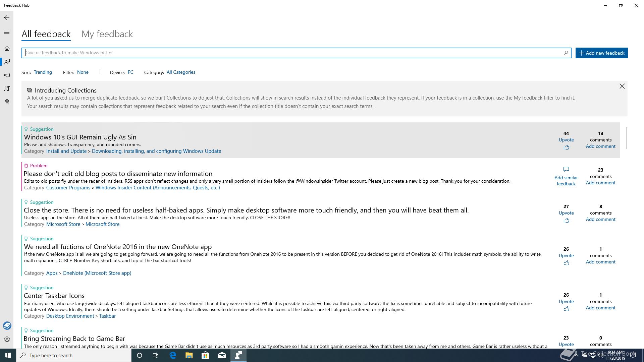Open the All Categories dropdown
Viewport: 644px width, 362px height.
point(181,72)
